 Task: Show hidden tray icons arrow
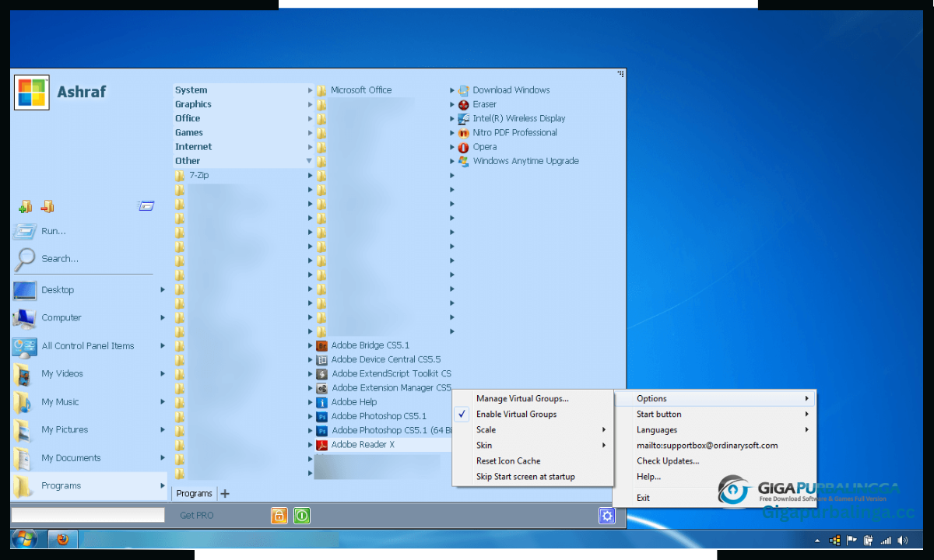point(817,540)
